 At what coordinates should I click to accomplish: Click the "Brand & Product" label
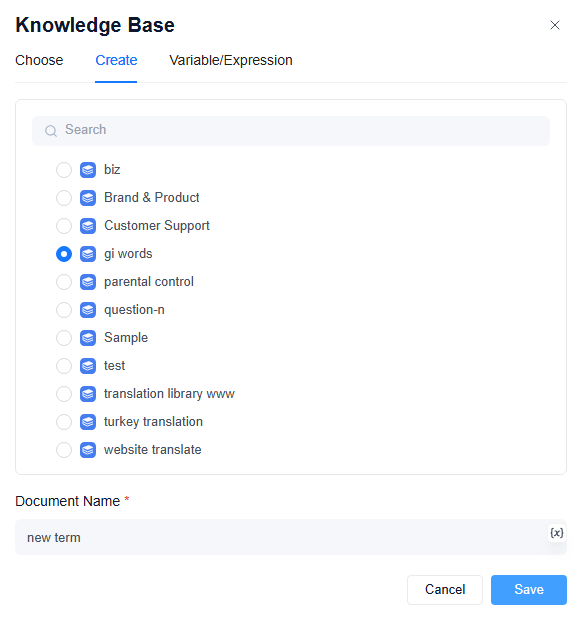151,198
